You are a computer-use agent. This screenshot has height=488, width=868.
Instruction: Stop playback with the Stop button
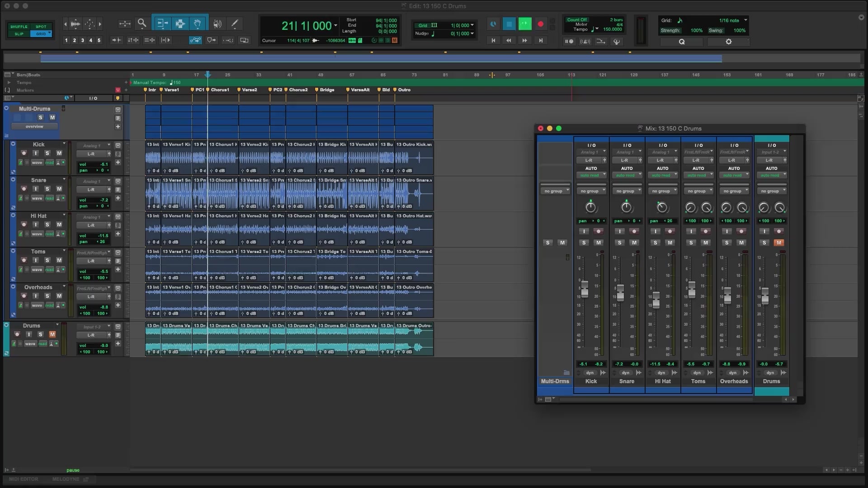[x=509, y=24]
